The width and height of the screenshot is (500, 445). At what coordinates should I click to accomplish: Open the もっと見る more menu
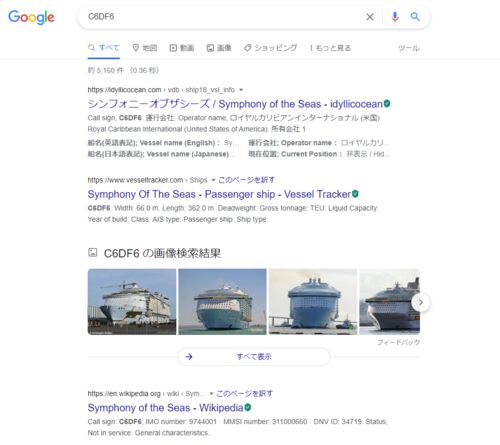330,48
